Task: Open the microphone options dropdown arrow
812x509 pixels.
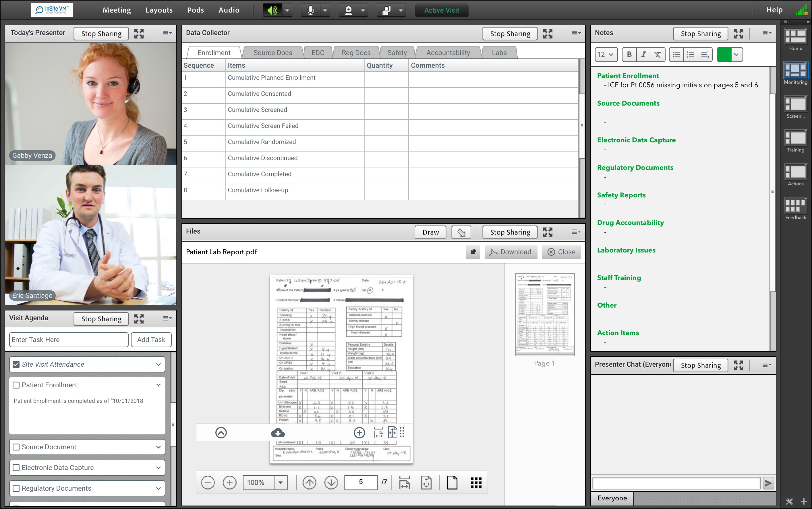Action: [325, 10]
